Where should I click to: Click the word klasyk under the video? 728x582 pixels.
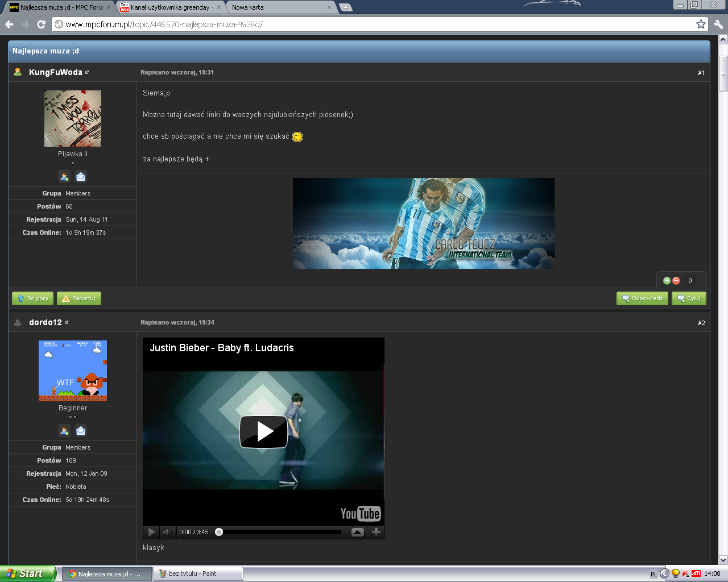[154, 548]
